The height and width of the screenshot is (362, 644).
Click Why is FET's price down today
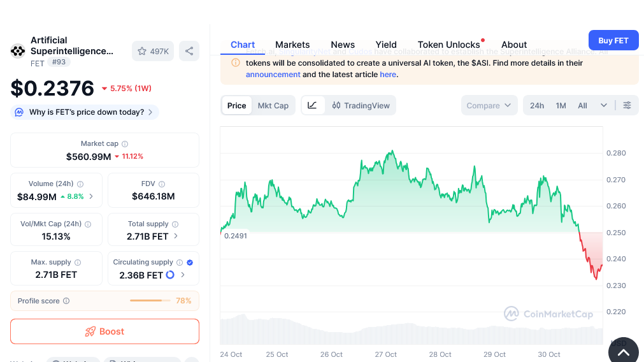click(85, 112)
